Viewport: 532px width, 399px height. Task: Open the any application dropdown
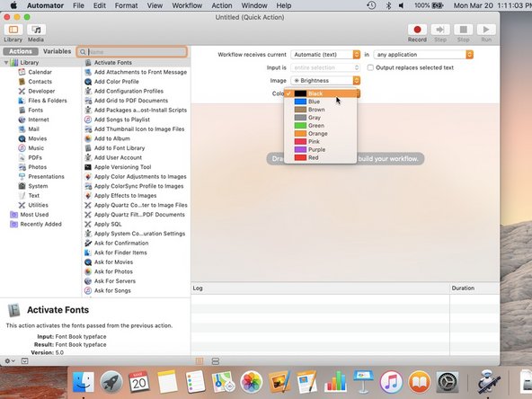pos(423,54)
